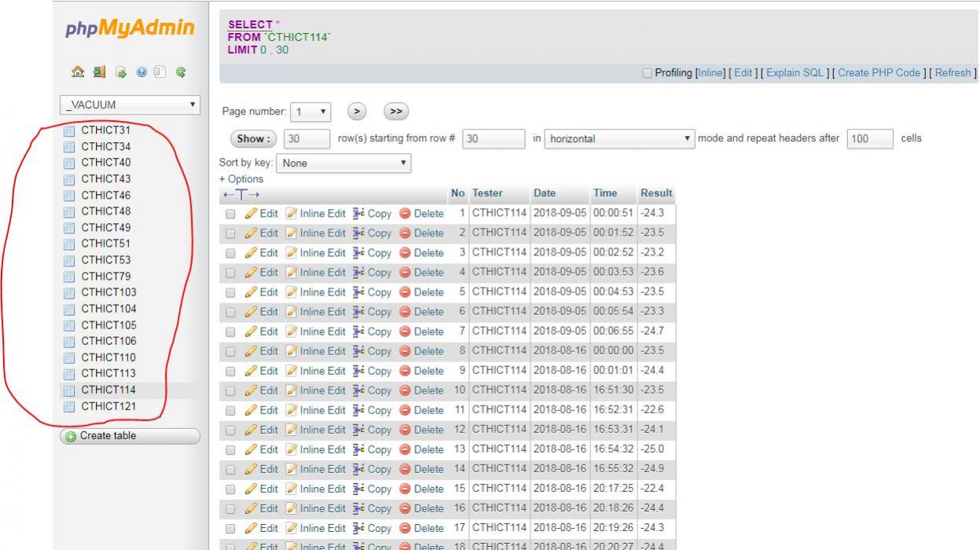Screen dimensions: 980x550
Task: Click the Create PHP Code link
Action: (x=879, y=73)
